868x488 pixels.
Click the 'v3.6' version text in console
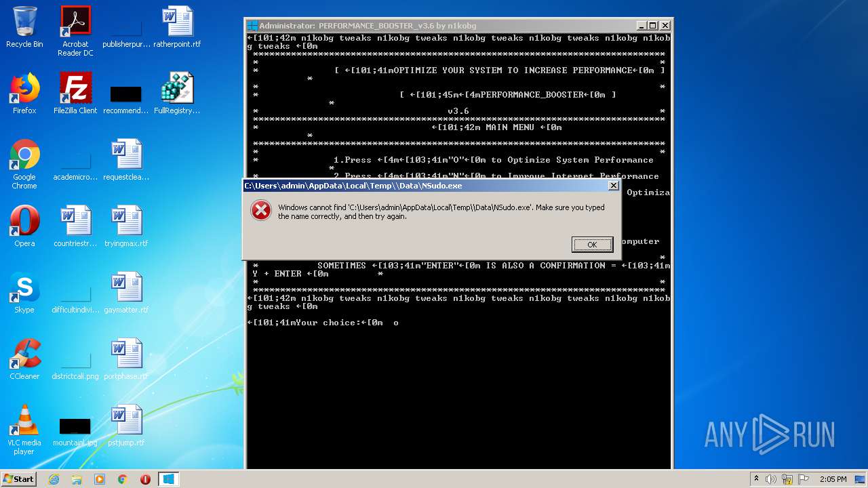[x=458, y=111]
